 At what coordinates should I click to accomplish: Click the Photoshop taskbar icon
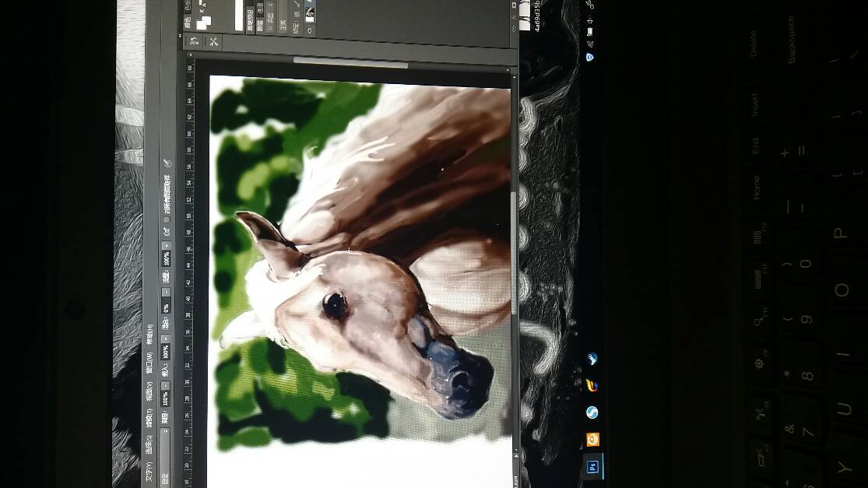pyautogui.click(x=592, y=466)
